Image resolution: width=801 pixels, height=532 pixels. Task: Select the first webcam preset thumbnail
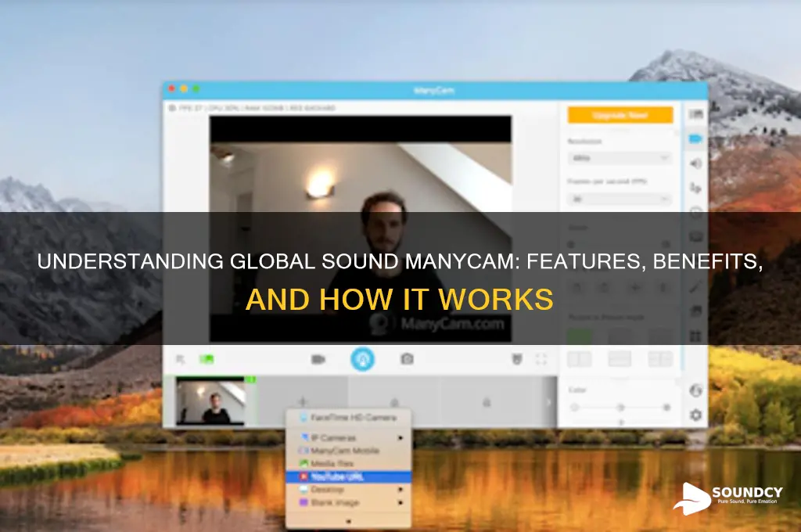coord(210,401)
